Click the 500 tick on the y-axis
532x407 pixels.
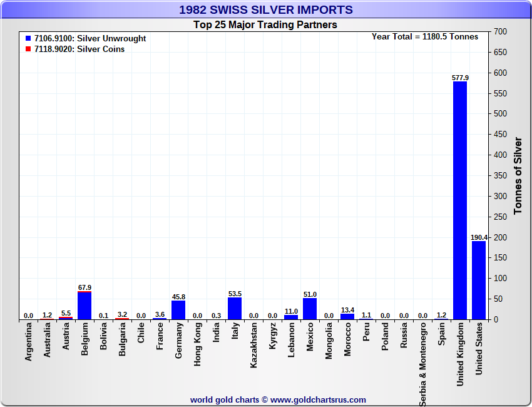(x=501, y=114)
